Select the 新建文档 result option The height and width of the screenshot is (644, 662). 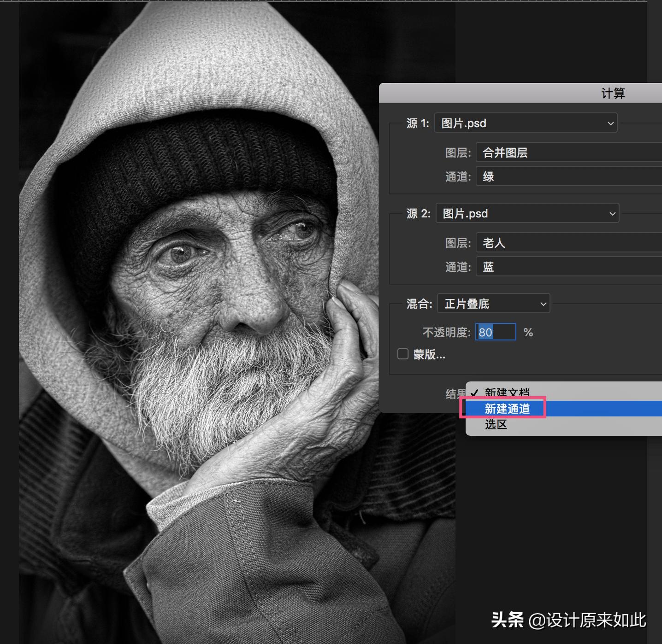click(x=508, y=393)
